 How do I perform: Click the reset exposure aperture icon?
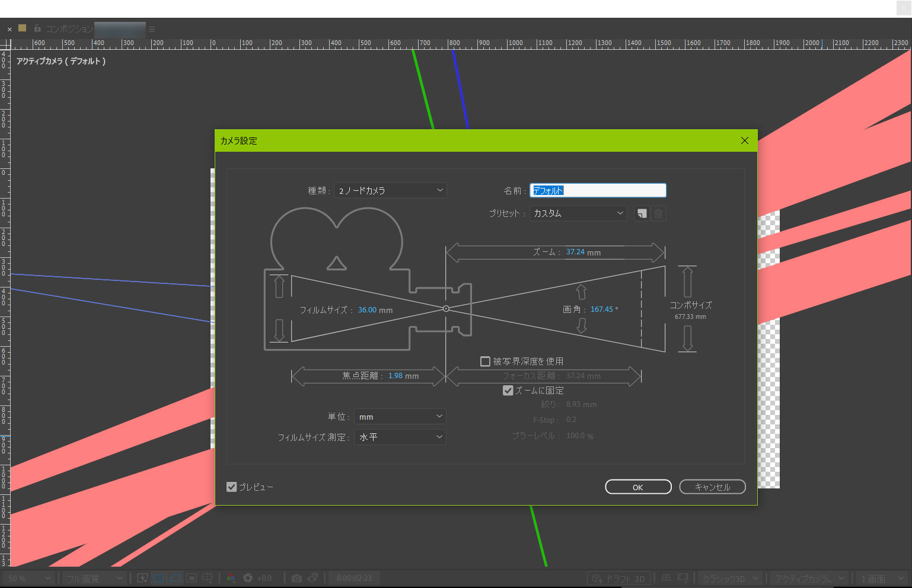click(x=248, y=578)
